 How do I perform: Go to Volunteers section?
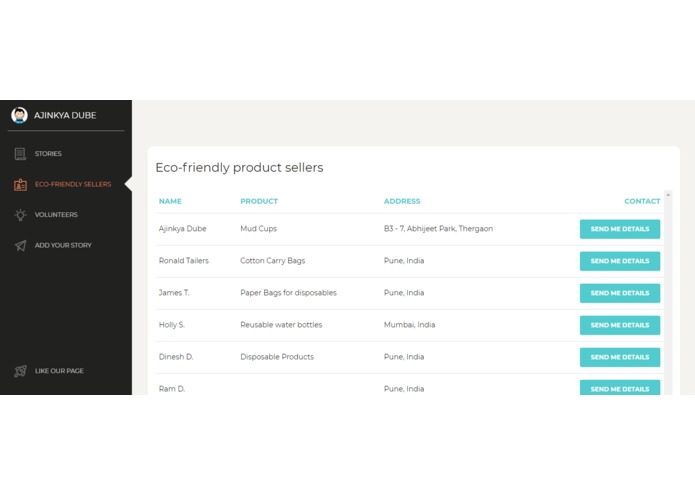(56, 215)
